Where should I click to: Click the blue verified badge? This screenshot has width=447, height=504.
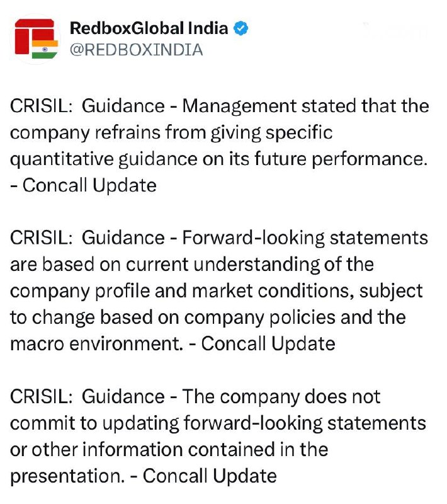241,28
